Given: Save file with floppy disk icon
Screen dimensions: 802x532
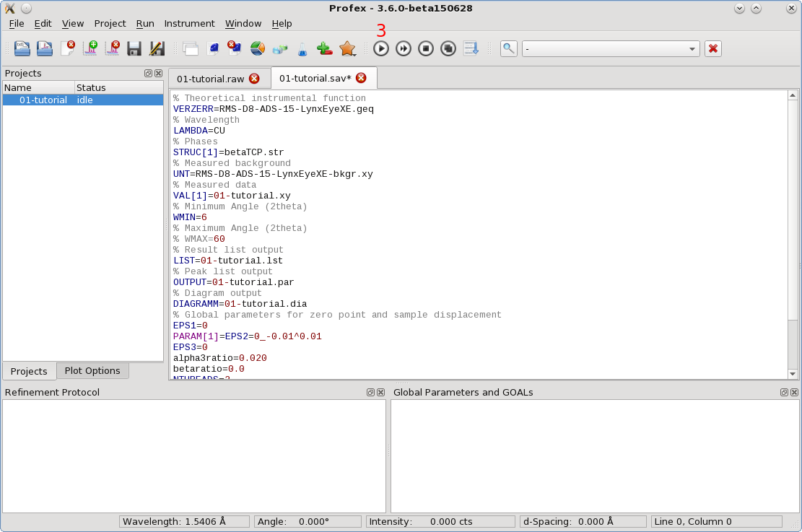Looking at the screenshot, I should click(x=134, y=48).
